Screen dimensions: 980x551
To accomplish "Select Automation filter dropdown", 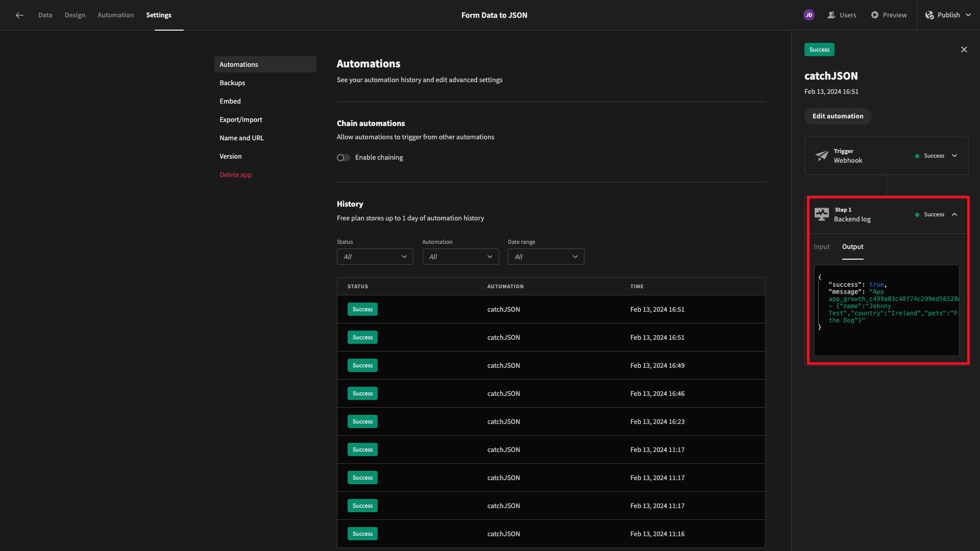I will 460,256.
